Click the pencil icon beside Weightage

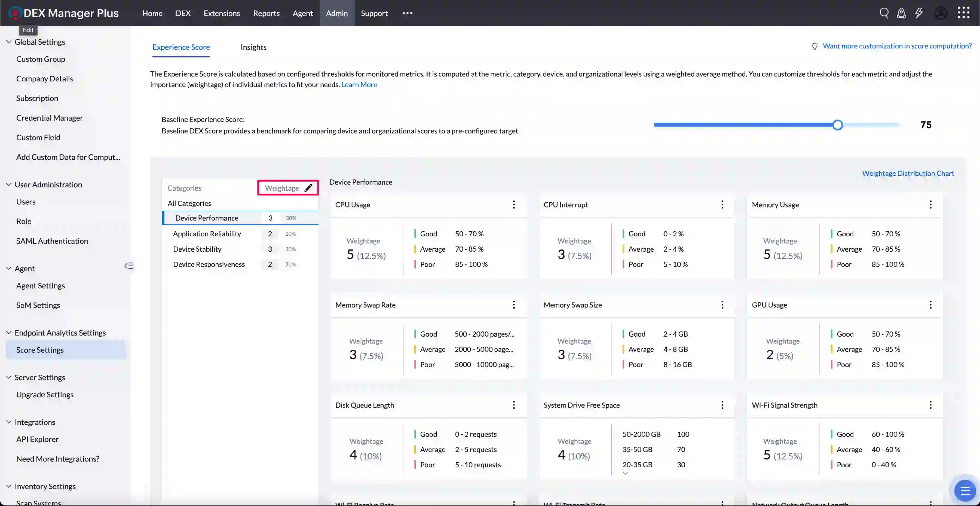tap(308, 188)
